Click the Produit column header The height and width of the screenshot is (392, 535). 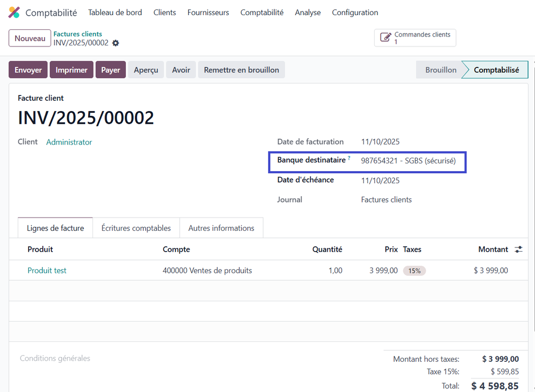click(x=40, y=249)
